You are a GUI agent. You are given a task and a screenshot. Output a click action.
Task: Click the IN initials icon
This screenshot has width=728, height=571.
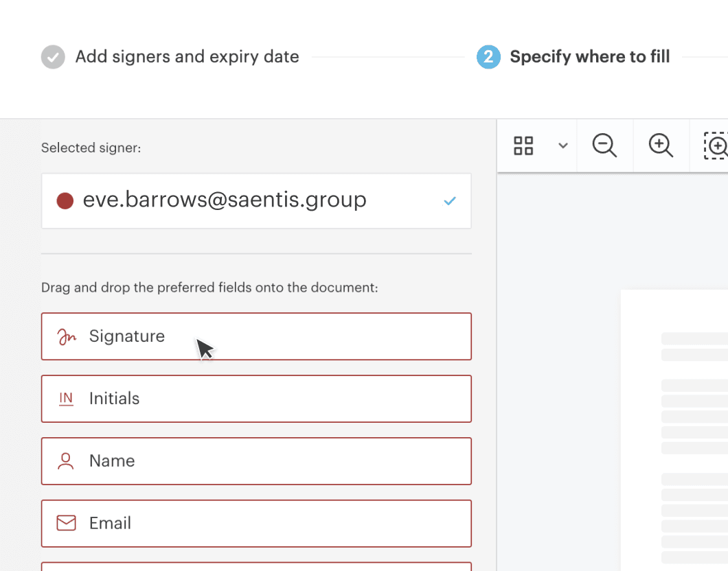coord(66,399)
